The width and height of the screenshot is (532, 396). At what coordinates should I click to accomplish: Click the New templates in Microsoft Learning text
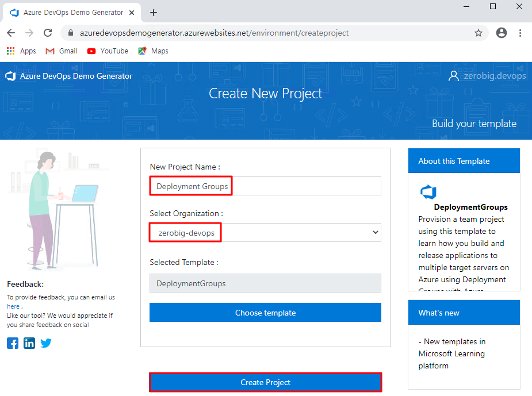pyautogui.click(x=452, y=353)
